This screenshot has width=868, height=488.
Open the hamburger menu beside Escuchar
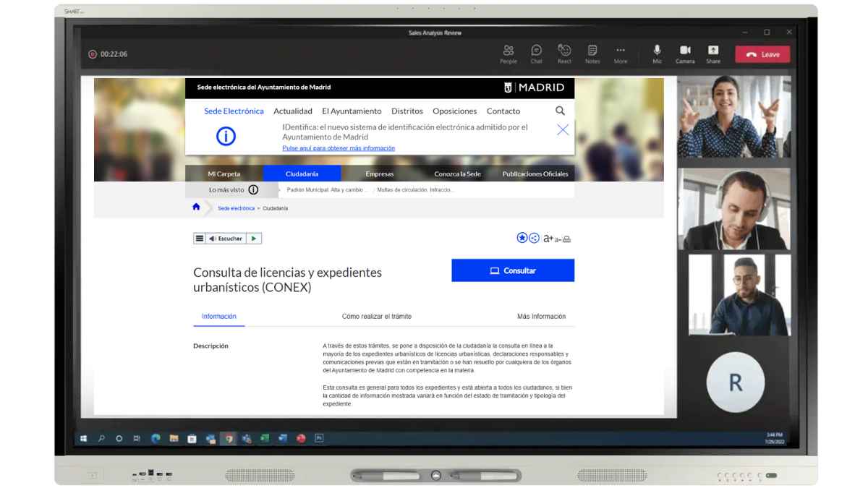point(198,238)
